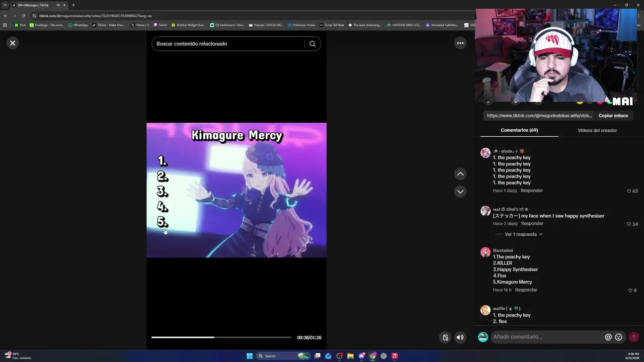This screenshot has width=644, height=362.
Task: Open the Home / X bookmark
Action: click(x=139, y=25)
